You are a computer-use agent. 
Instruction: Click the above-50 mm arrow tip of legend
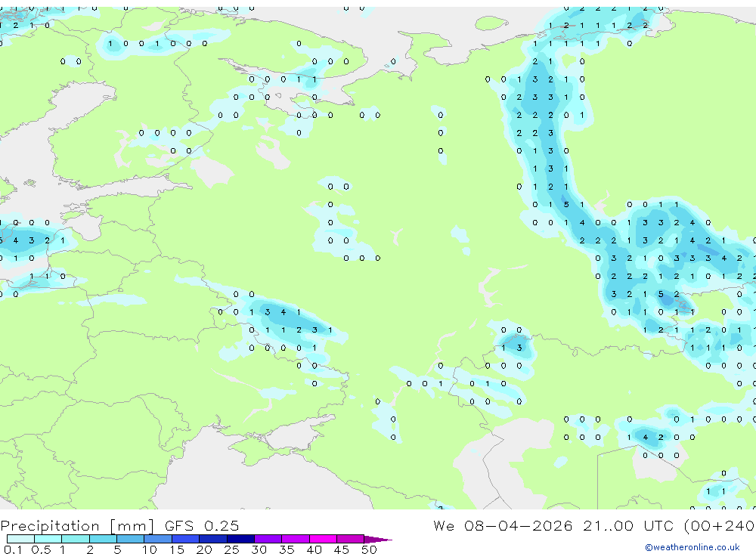click(x=378, y=540)
